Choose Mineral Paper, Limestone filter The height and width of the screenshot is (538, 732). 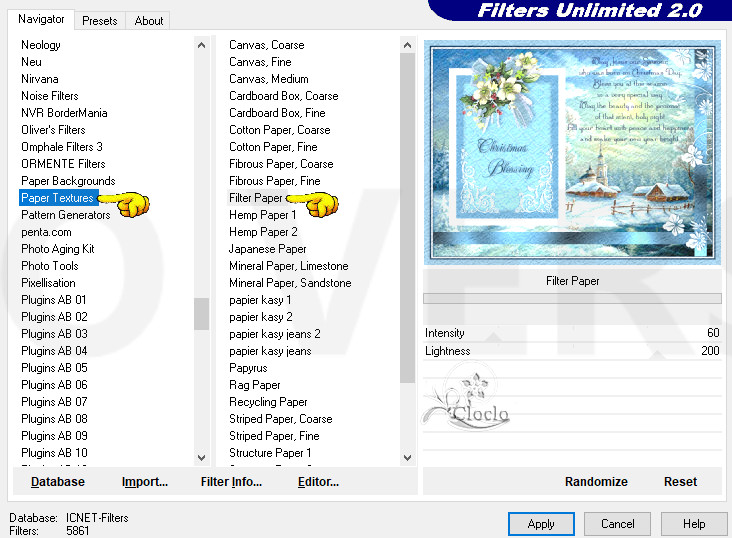pos(289,266)
